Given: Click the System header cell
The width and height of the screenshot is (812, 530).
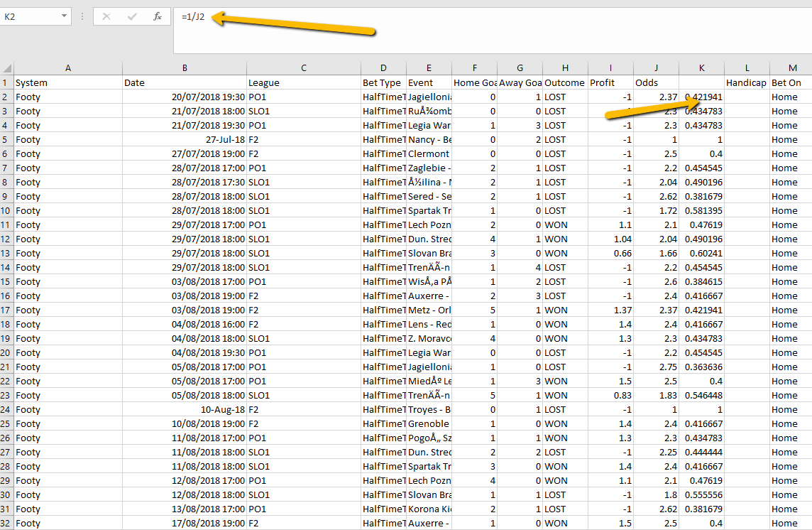Looking at the screenshot, I should [x=68, y=82].
